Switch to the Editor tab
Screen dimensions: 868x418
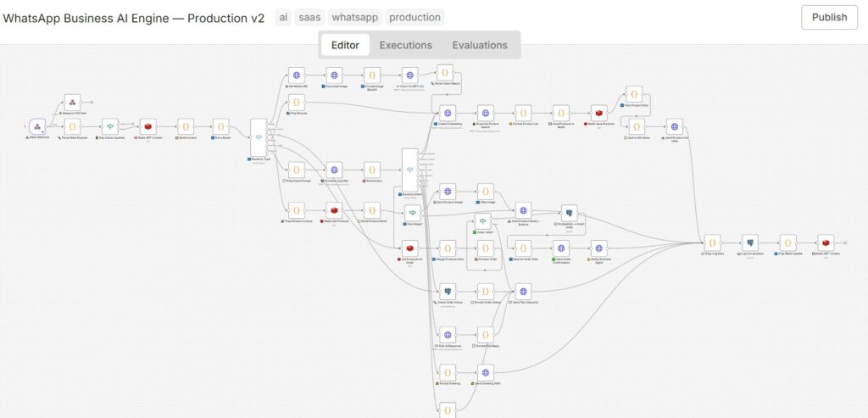(x=345, y=45)
